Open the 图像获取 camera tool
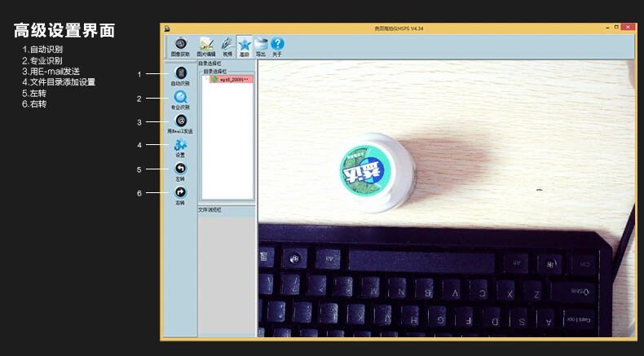644x356 pixels. click(x=180, y=46)
